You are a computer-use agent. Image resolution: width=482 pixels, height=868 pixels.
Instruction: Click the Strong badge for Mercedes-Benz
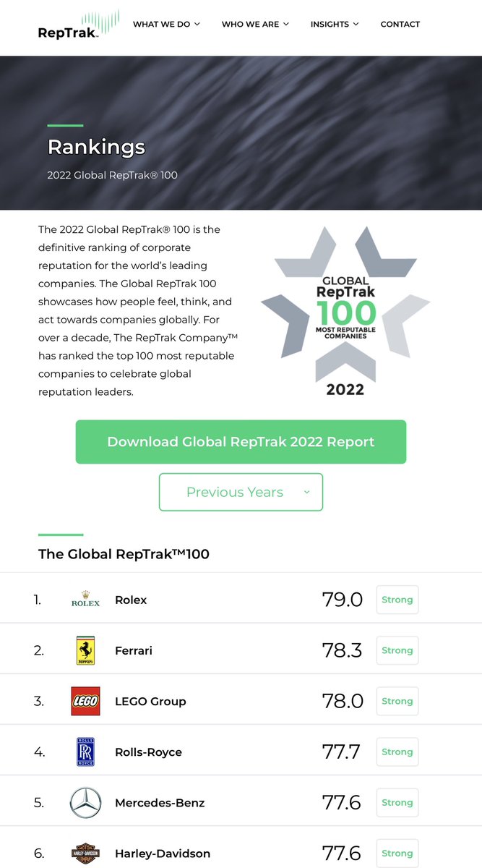(397, 802)
